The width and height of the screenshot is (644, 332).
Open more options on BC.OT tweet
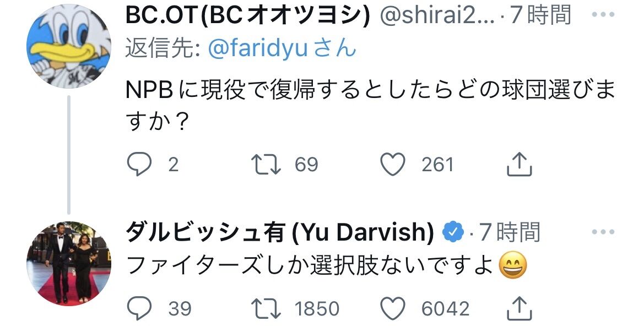coord(603,14)
